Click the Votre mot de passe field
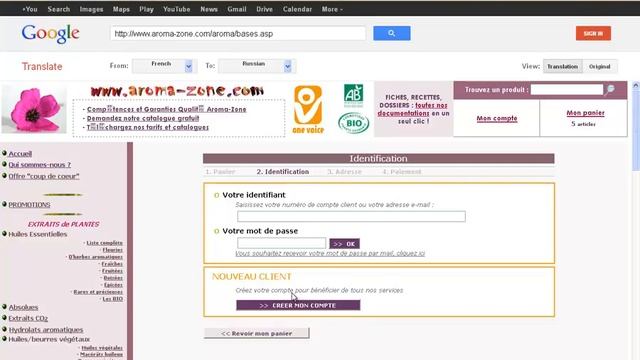The width and height of the screenshot is (640, 360). click(x=282, y=243)
